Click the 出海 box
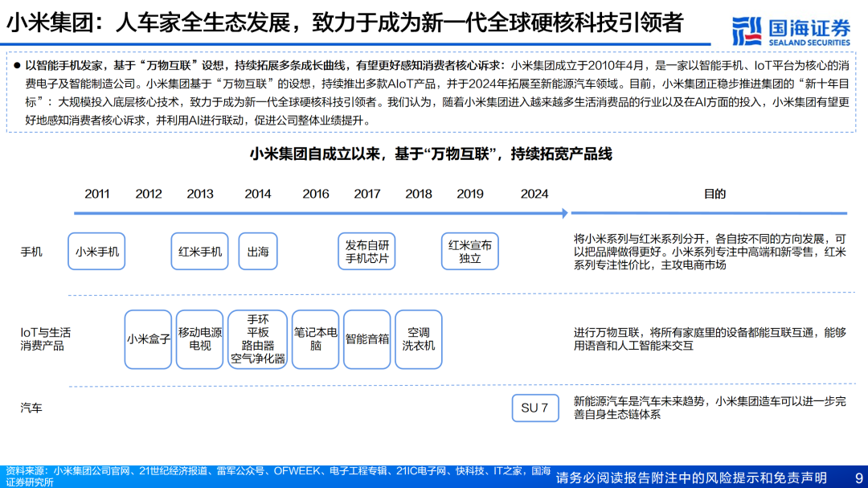Image resolution: width=868 pixels, height=488 pixels. pos(258,252)
